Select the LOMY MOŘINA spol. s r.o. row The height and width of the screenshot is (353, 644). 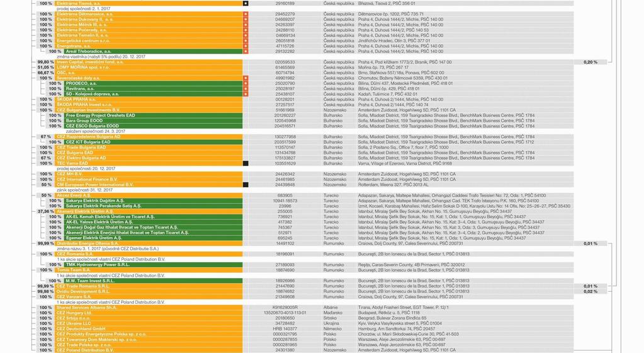tap(83, 67)
